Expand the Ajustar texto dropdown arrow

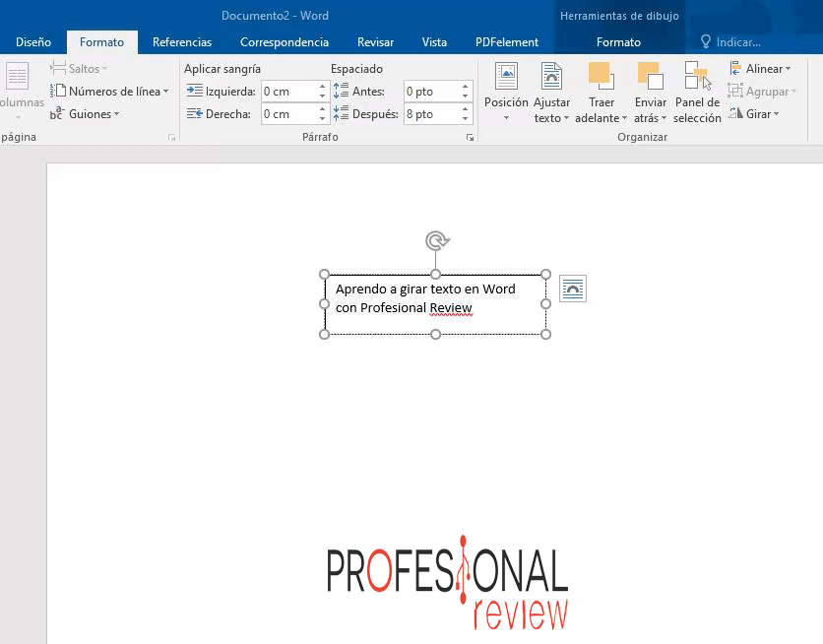click(x=566, y=118)
